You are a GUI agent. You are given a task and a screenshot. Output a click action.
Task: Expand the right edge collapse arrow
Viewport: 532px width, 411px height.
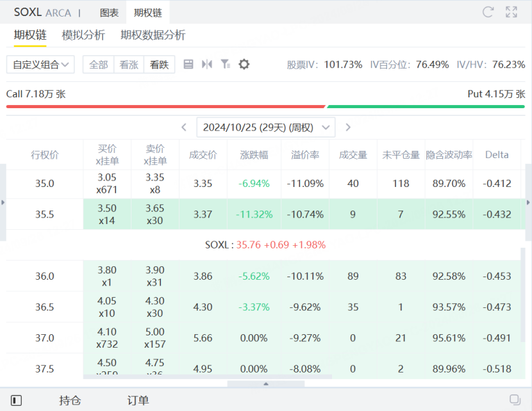tap(528, 202)
